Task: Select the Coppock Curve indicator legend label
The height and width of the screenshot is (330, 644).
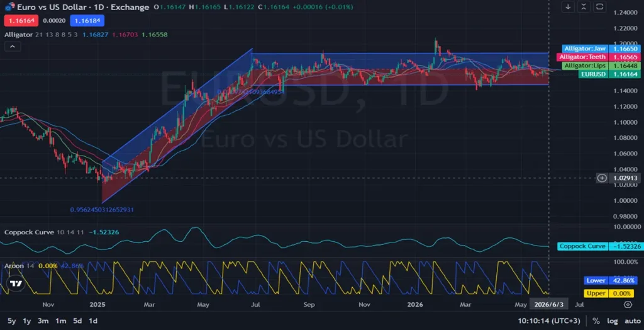Action: 29,232
